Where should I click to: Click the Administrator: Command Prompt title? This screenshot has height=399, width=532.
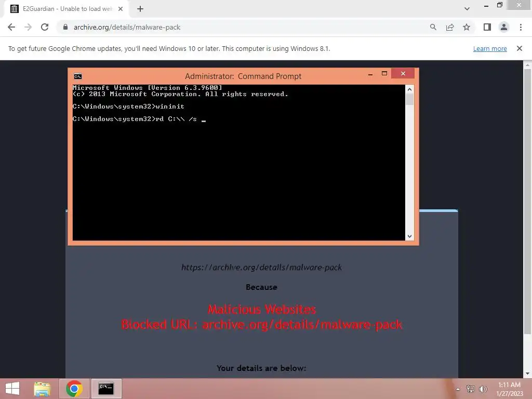coord(243,76)
